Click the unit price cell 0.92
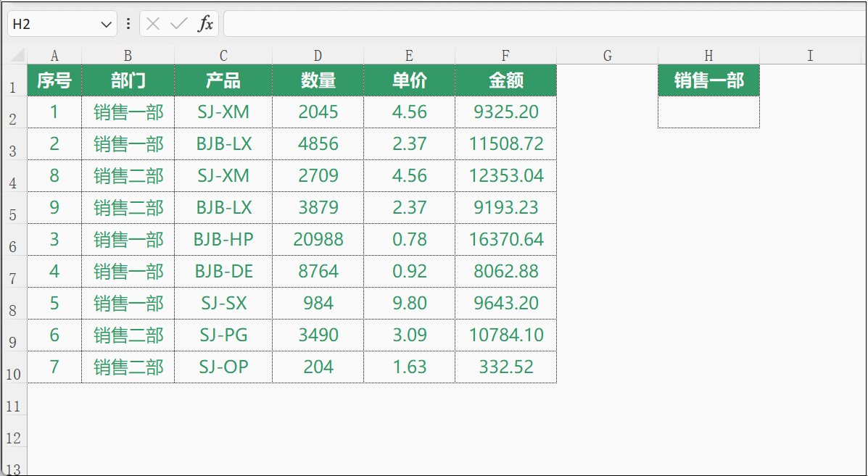 tap(409, 272)
